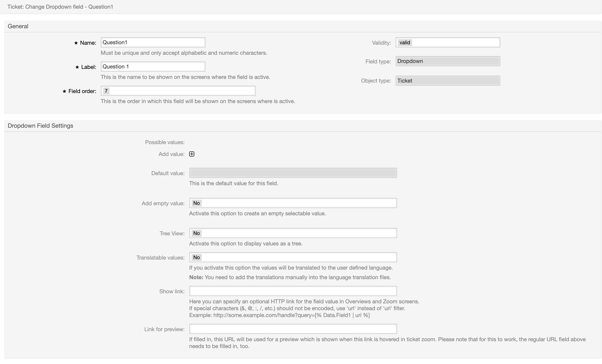The image size is (602, 364).
Task: Collapse the Dropdown Field Settings header
Action: (x=40, y=126)
